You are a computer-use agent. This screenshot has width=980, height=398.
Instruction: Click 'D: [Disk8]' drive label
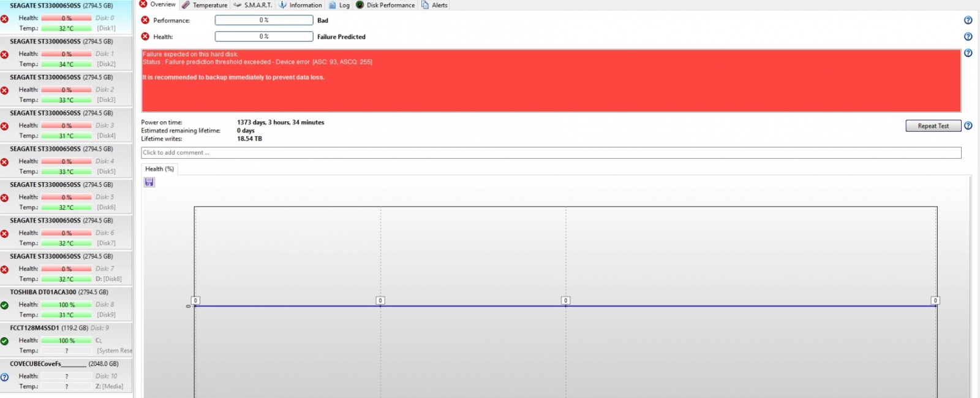108,279
